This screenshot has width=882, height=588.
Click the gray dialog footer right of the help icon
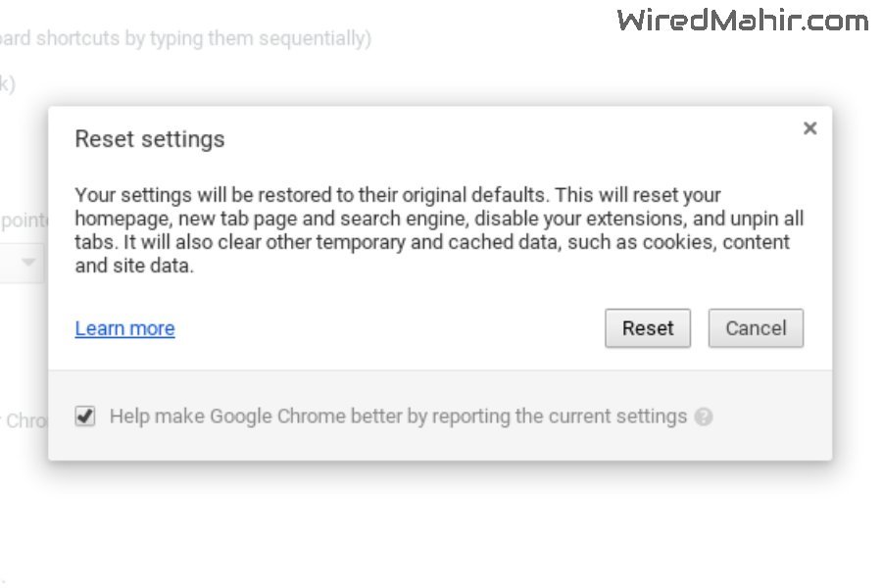[772, 416]
